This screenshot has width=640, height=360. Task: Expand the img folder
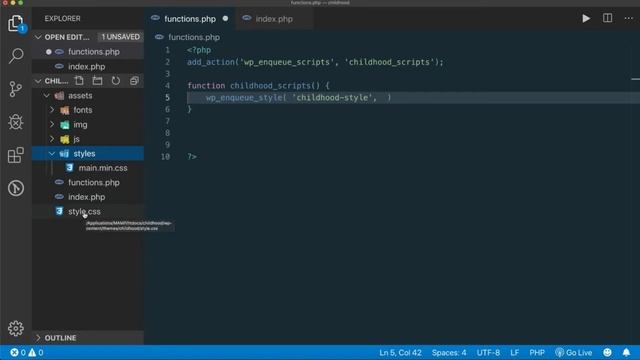pos(52,124)
